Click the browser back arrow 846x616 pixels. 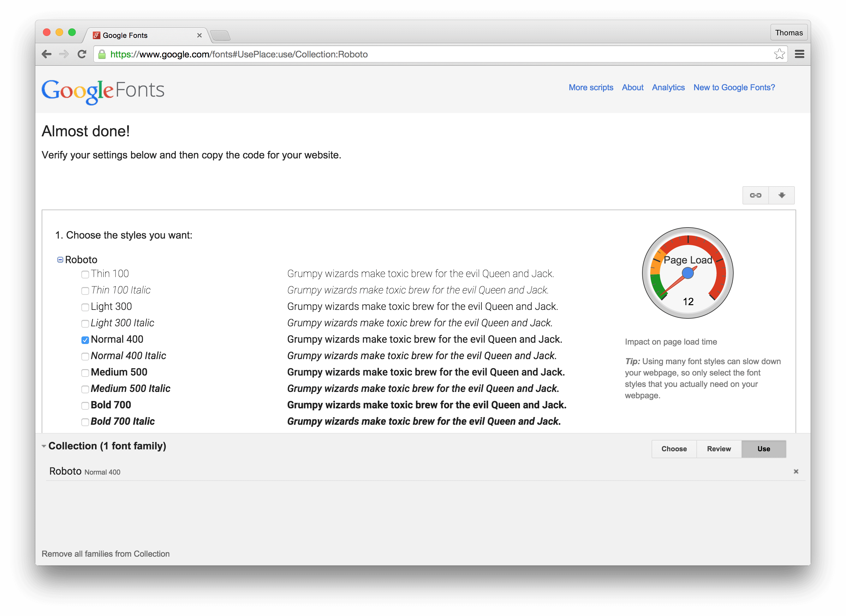click(47, 55)
